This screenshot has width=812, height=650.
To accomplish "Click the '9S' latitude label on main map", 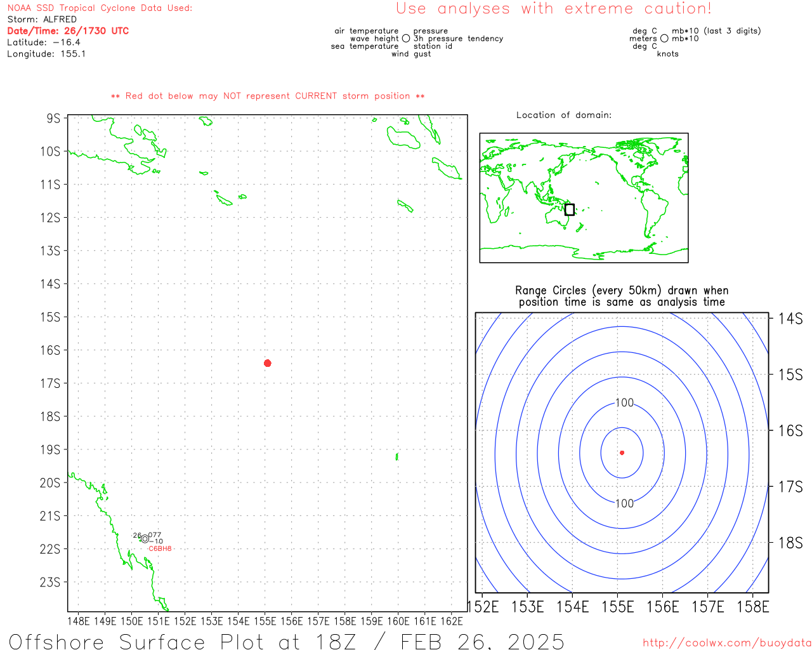I will click(x=53, y=119).
